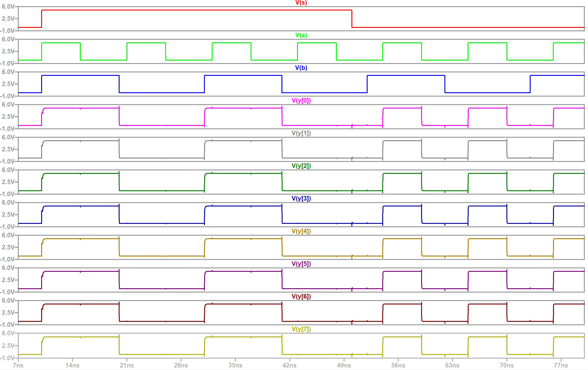This screenshot has width=588, height=370.
Task: Click the V(y[2]) trace label
Action: coord(301,166)
